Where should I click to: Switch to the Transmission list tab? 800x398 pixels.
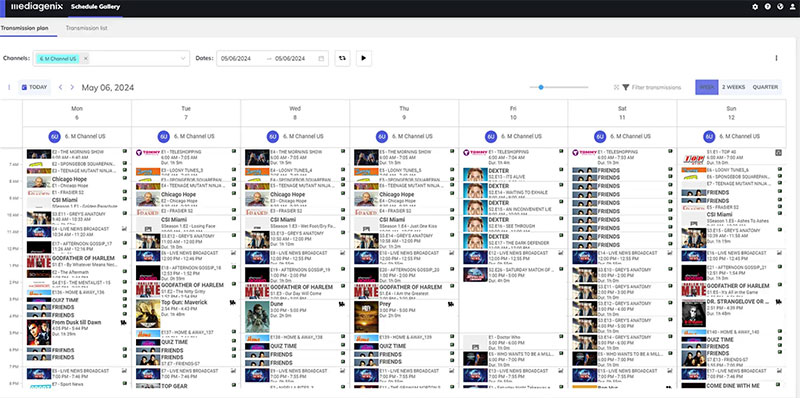tap(86, 28)
